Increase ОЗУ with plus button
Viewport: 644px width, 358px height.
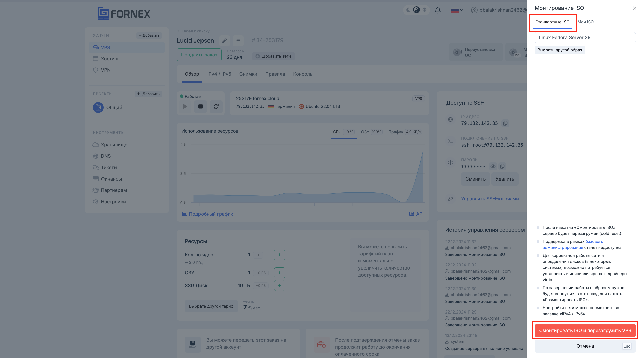[x=279, y=273]
